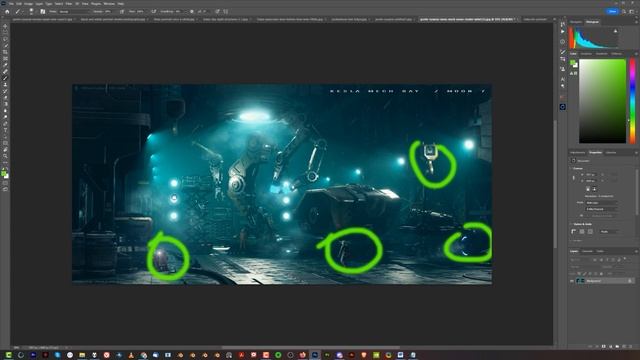Open the workspace switcher dropdown
640x360 pixels.
click(x=632, y=11)
